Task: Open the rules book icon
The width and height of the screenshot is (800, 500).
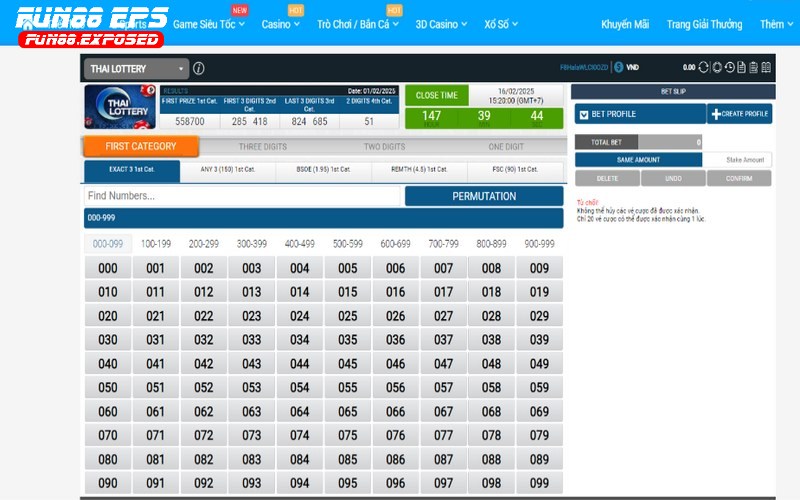Action: coord(766,67)
